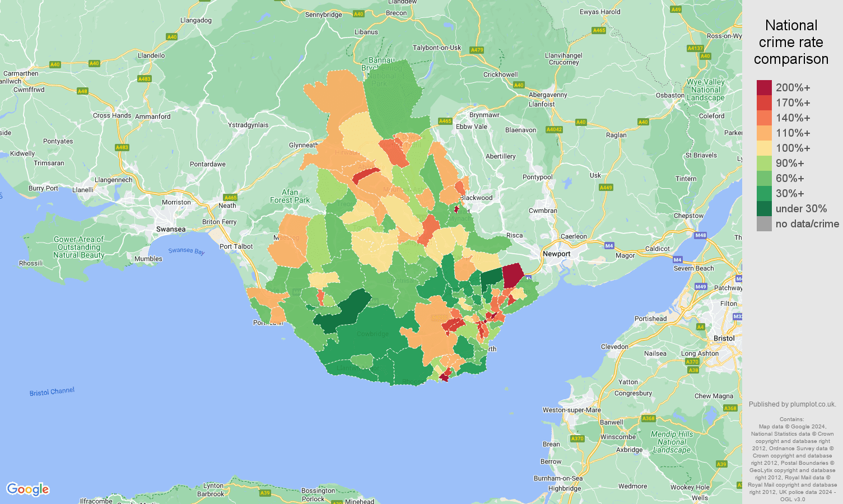Viewport: 843px width, 504px height.
Task: Click the Google logo on the map
Action: (28, 489)
